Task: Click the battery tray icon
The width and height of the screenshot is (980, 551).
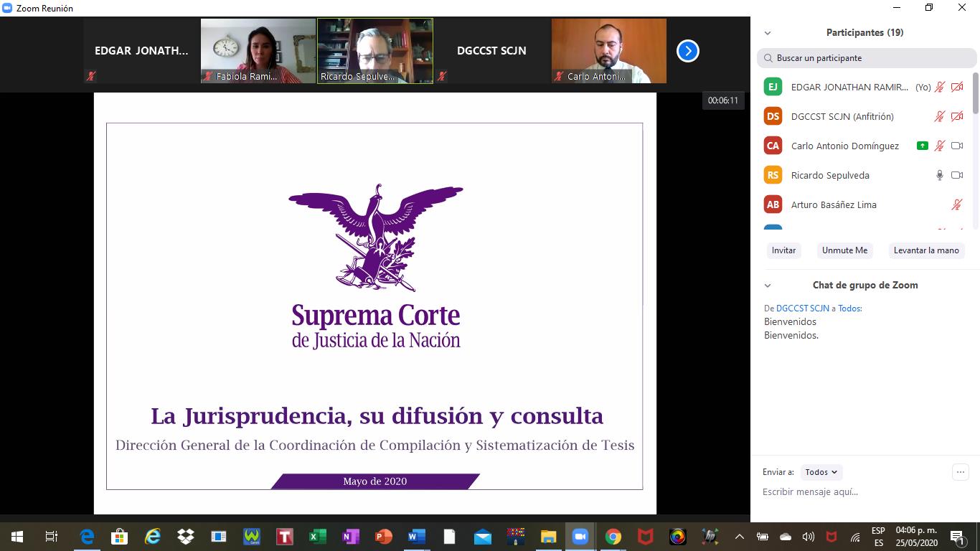Action: click(763, 537)
